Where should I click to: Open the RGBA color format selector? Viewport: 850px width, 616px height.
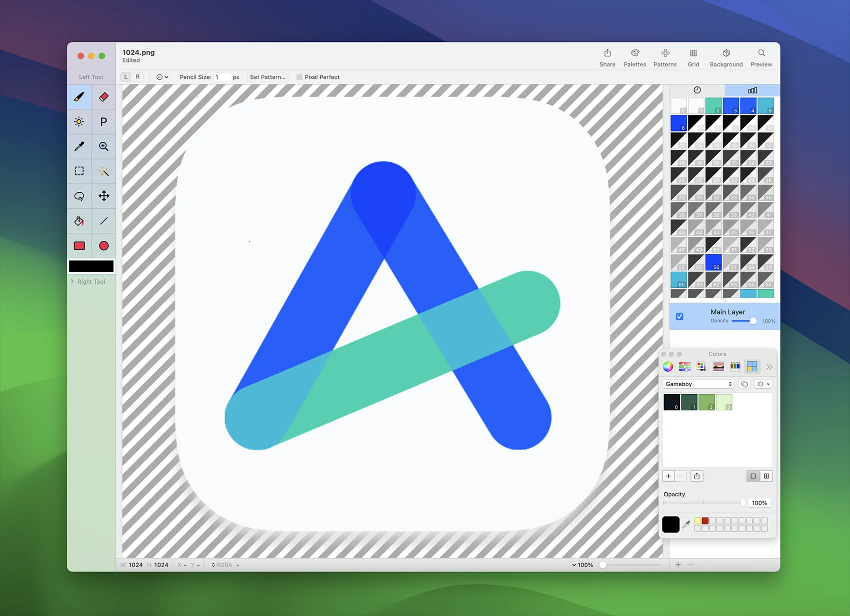coord(222,565)
